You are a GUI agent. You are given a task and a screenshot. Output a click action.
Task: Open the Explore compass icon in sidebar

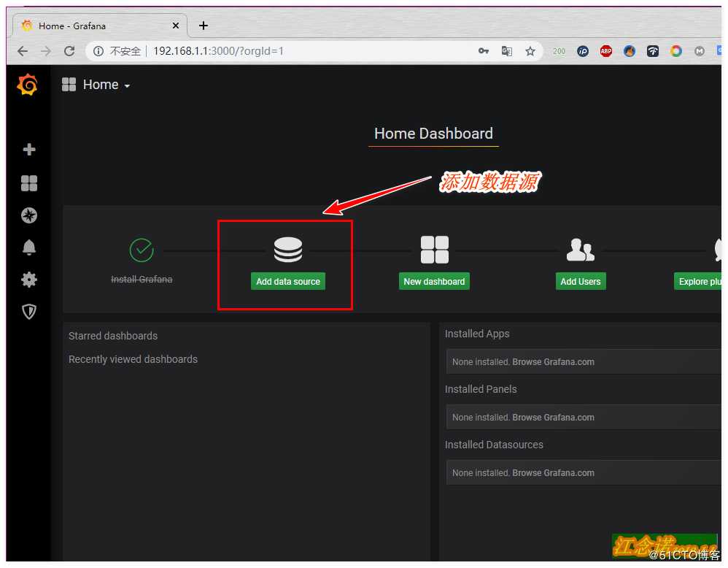(x=29, y=215)
